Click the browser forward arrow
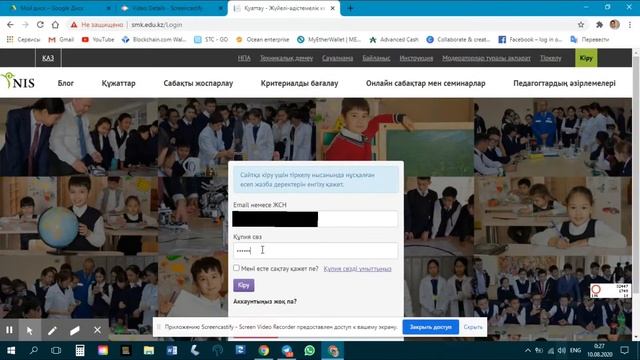 tap(25, 24)
